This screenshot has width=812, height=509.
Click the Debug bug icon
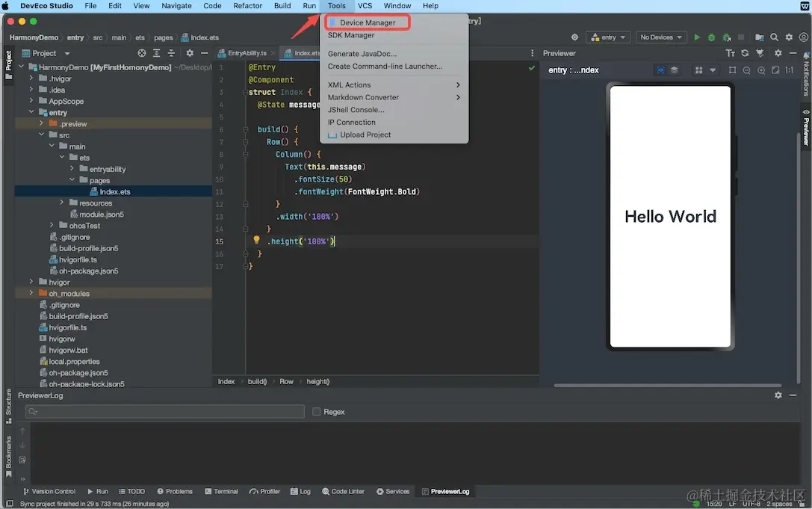click(711, 37)
